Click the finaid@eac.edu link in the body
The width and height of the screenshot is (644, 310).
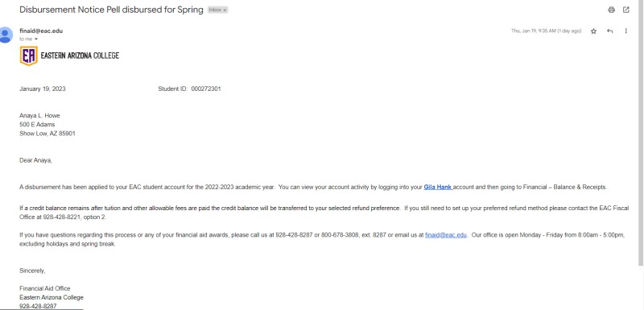click(x=446, y=235)
